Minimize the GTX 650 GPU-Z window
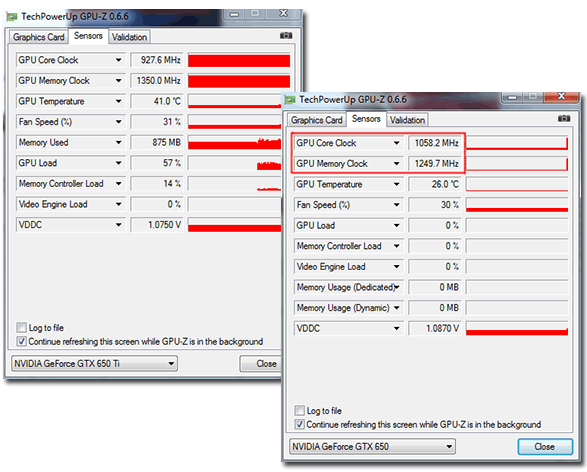 tap(513, 97)
